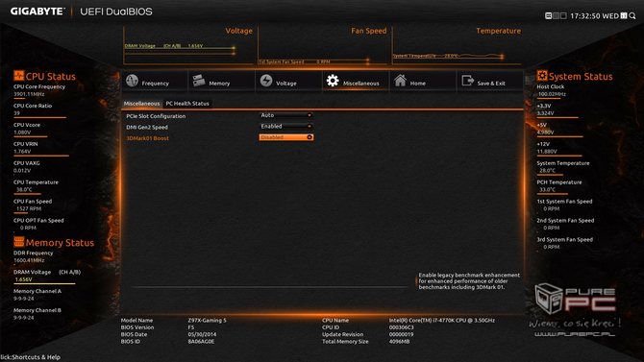
Task: Click the first layout mode icon at top right
Action: (x=548, y=15)
